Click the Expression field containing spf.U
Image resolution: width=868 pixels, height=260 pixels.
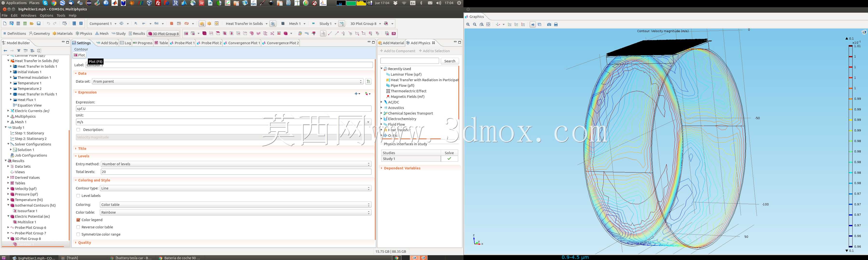[x=224, y=109]
